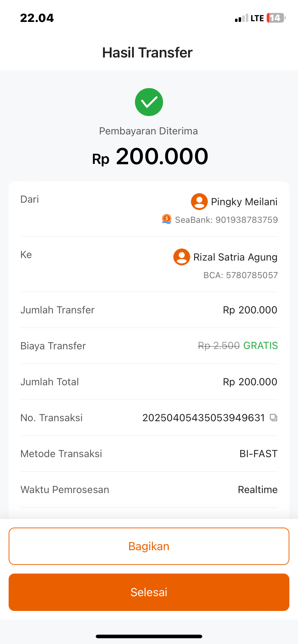Click Pingky Meilani's orange avatar icon
This screenshot has width=298, height=644.
(x=199, y=202)
